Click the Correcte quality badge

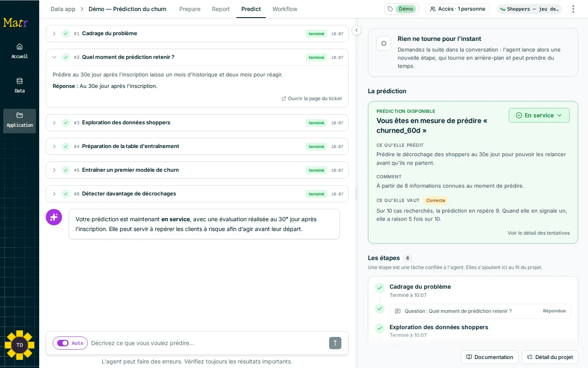pos(436,200)
